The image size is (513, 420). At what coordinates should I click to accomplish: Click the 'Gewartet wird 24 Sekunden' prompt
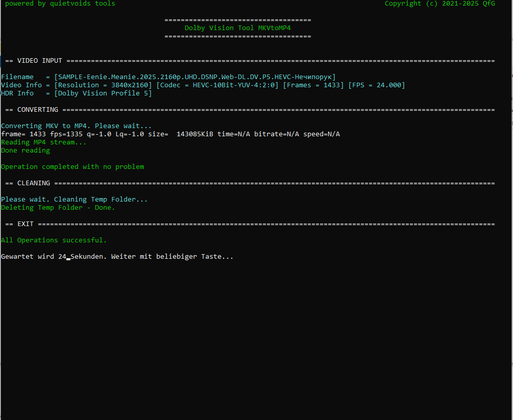pos(117,257)
